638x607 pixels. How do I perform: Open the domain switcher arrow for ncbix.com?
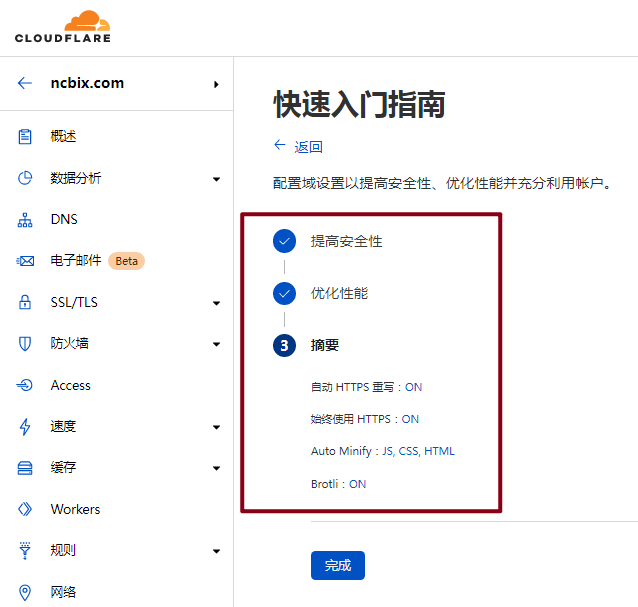pyautogui.click(x=216, y=84)
